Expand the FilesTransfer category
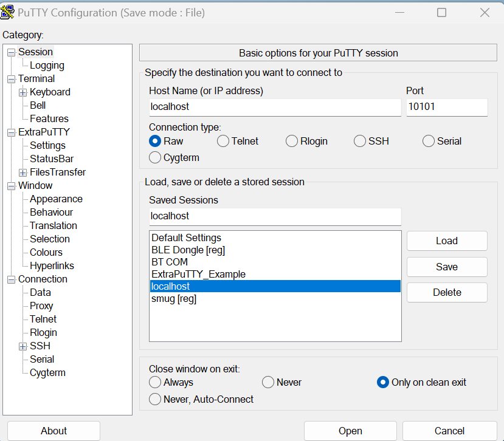Viewport: 504px width, 441px height. coord(23,173)
